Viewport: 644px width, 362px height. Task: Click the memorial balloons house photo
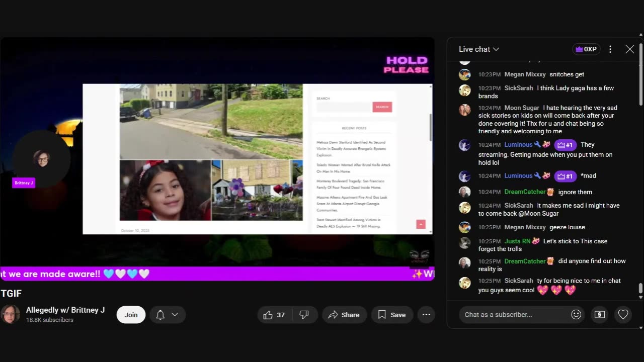pyautogui.click(x=257, y=191)
